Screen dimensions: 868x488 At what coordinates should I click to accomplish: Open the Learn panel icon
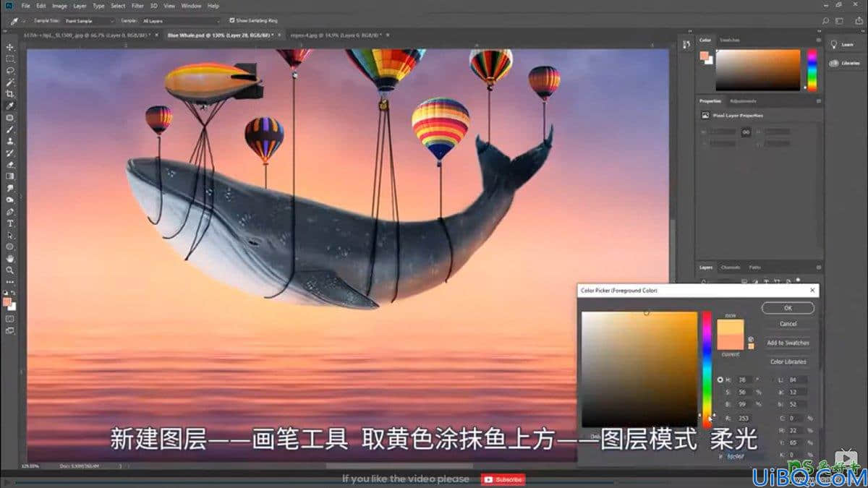833,45
